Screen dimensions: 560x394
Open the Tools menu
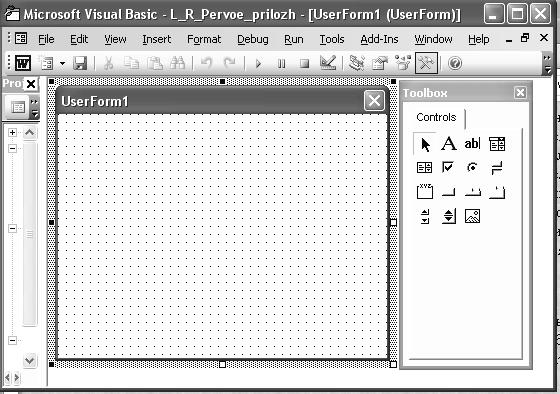tap(332, 39)
